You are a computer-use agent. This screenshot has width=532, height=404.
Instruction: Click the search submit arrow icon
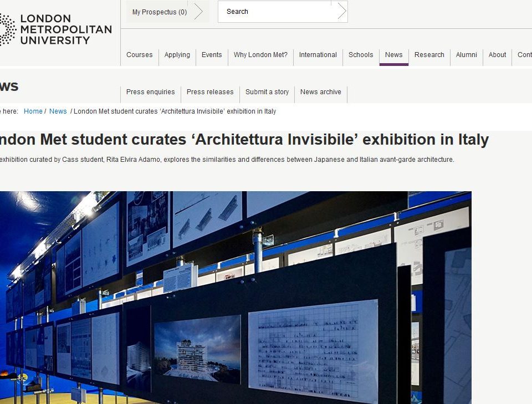pyautogui.click(x=342, y=12)
